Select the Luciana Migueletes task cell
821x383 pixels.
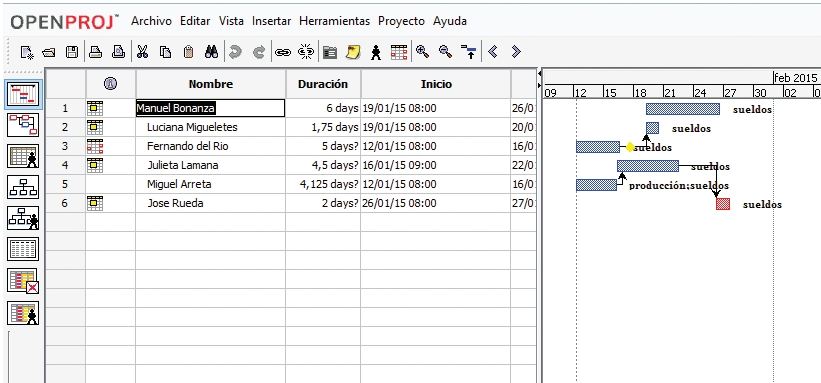click(210, 127)
